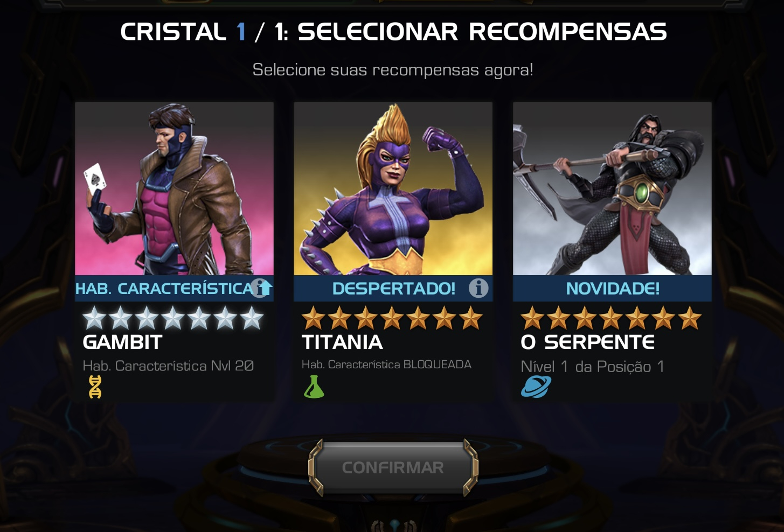Choose the Gambit champion portrait

174,188
